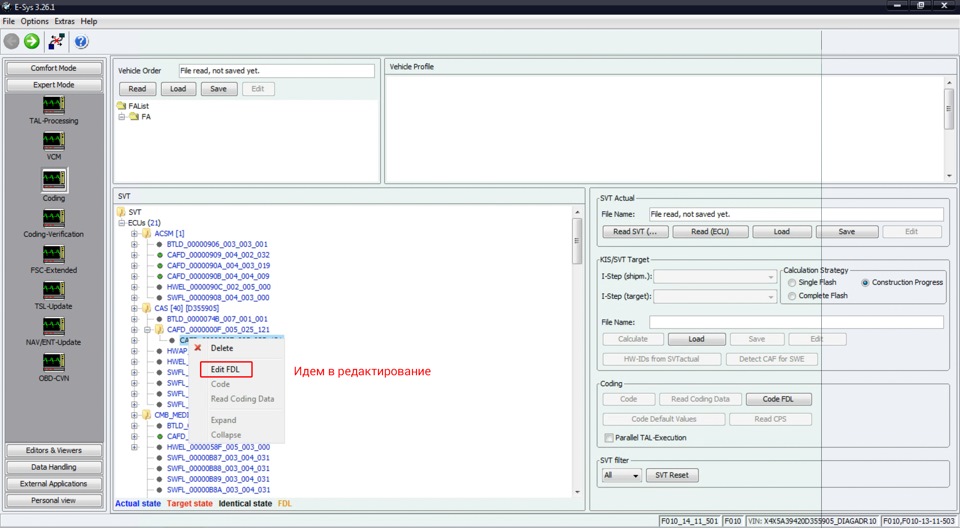Click the grey back arrow icon
The height and width of the screenshot is (528, 960).
[x=12, y=41]
